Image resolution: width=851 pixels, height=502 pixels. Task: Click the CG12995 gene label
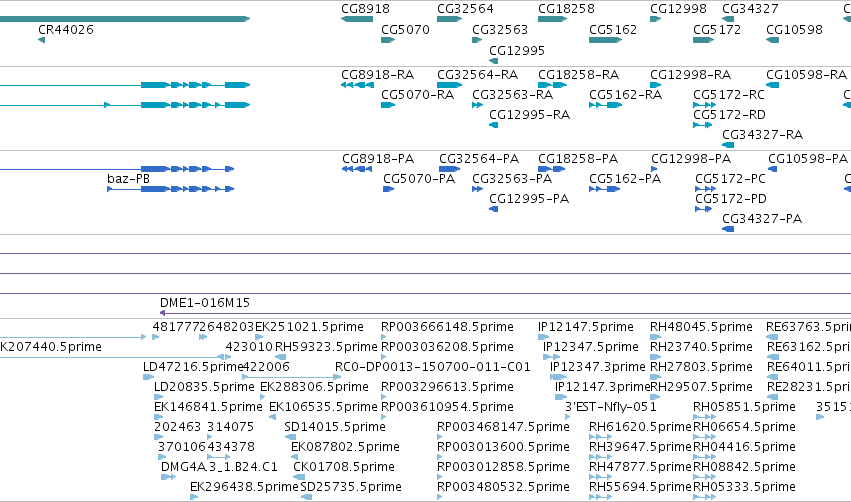[x=517, y=50]
